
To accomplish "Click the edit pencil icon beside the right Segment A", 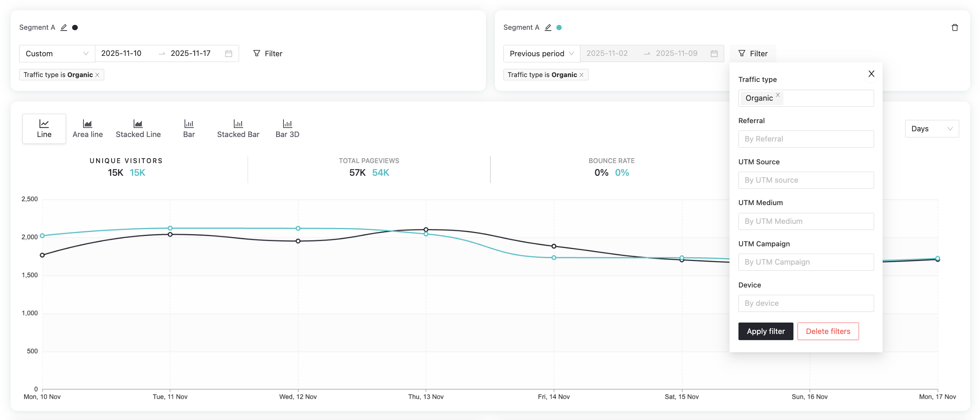I will [x=548, y=27].
